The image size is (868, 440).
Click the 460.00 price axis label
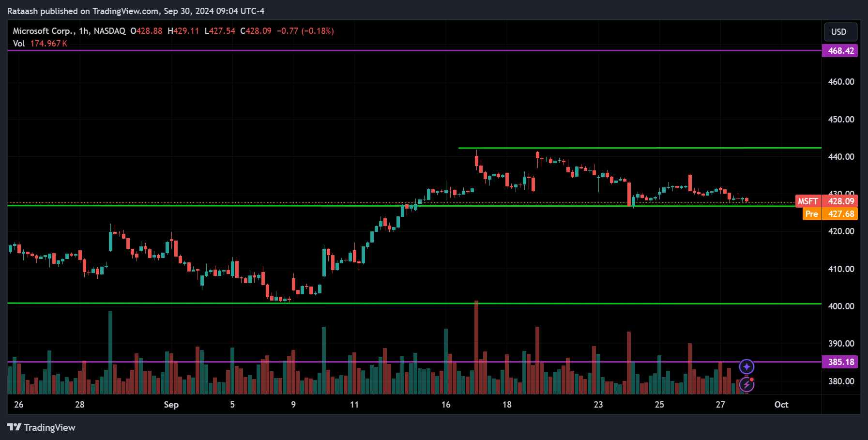[841, 82]
